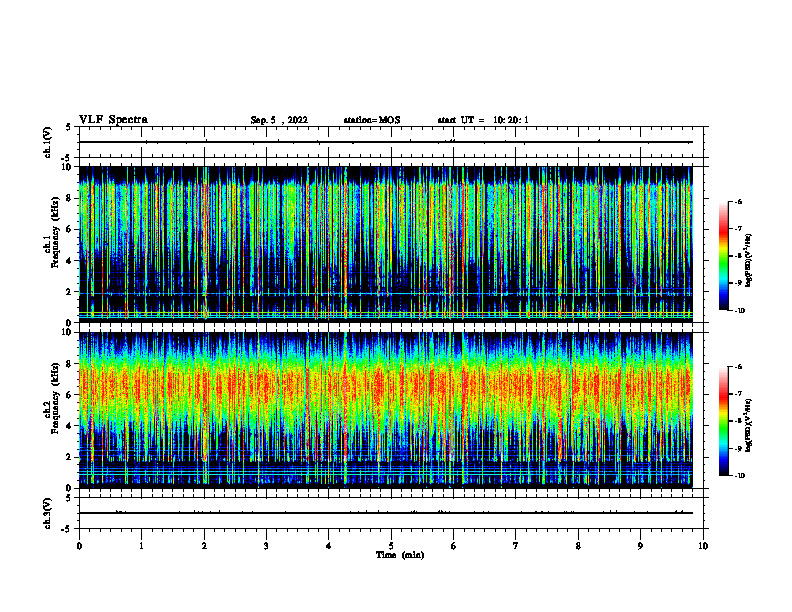Screen dimensions: 792x612
Task: Click the "8" kHz tick on ch.2 frequency axis
Action: click(x=70, y=364)
